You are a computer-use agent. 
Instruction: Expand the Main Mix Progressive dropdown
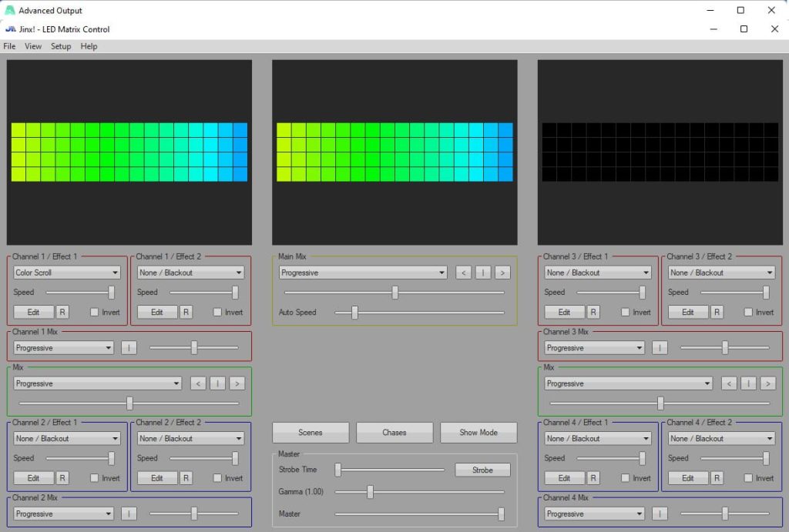click(x=362, y=273)
